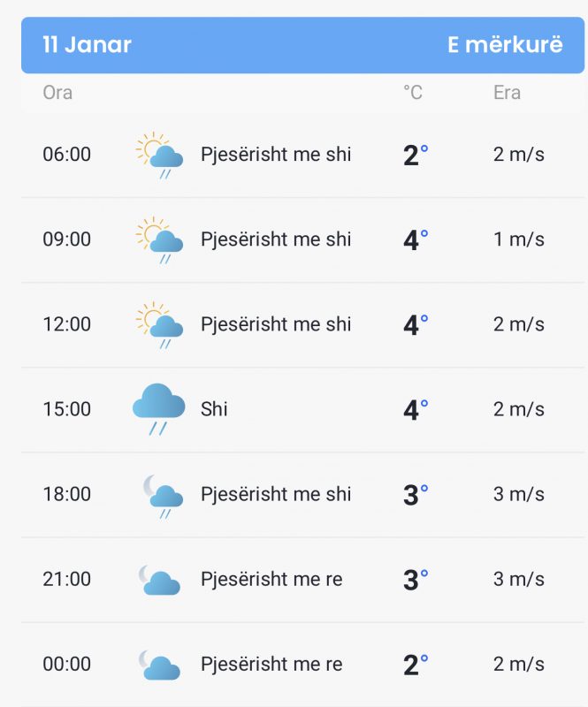This screenshot has height=707, width=588.
Task: Select the E mërkurë weekday label
Action: [505, 45]
